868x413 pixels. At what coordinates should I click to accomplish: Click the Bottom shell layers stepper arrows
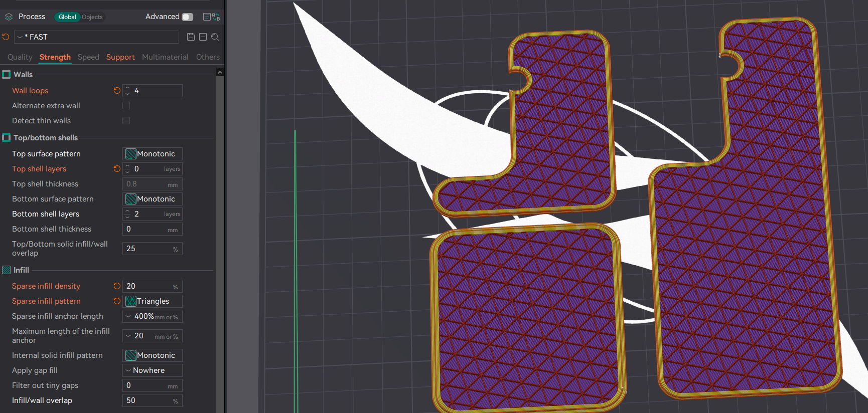pyautogui.click(x=127, y=214)
